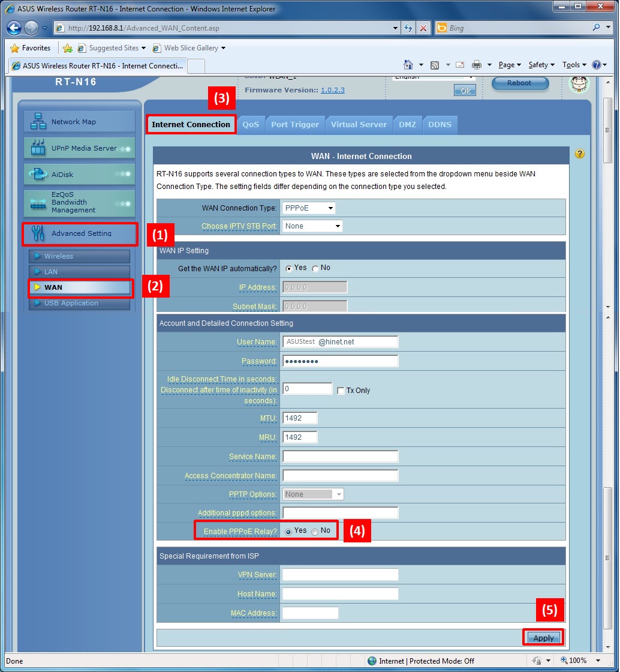Click the User Name input field
Viewport: 620px width, 672px height.
point(341,341)
